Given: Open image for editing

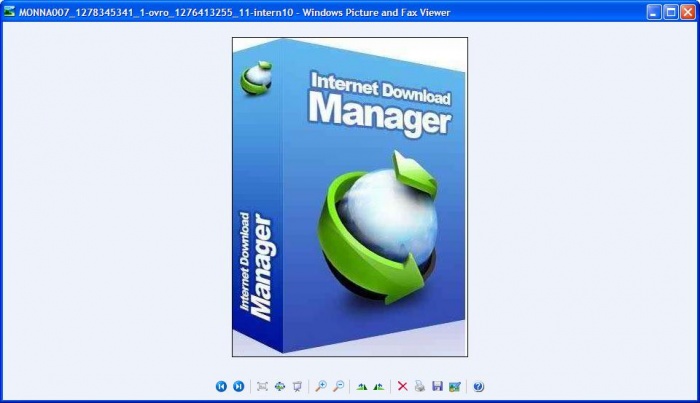Looking at the screenshot, I should pyautogui.click(x=454, y=386).
